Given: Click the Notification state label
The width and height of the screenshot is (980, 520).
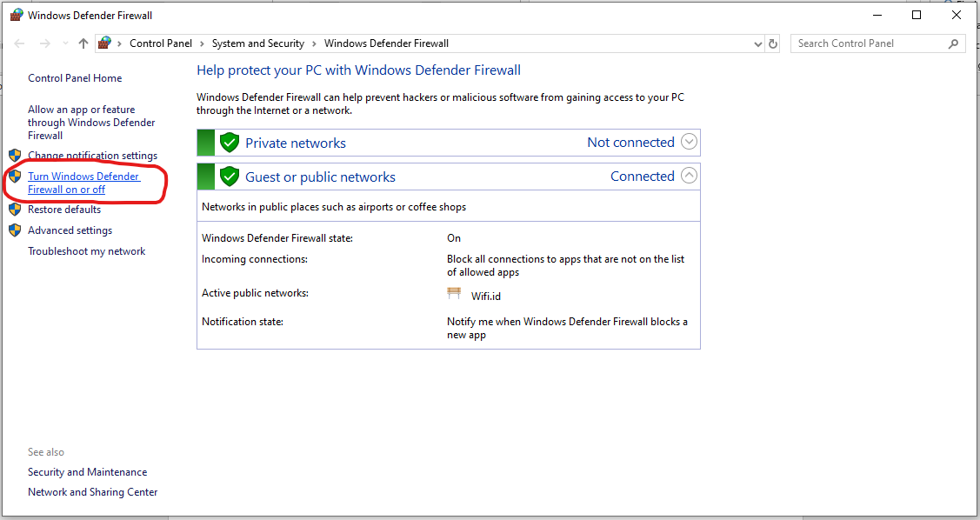Looking at the screenshot, I should coord(243,321).
